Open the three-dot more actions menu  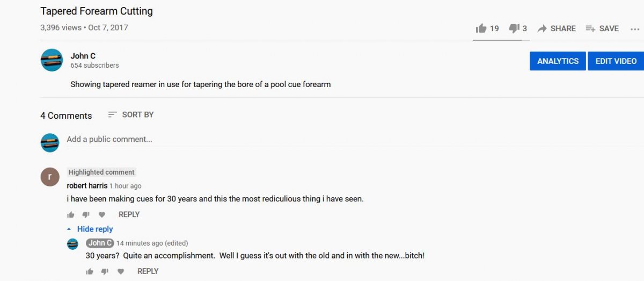(635, 29)
